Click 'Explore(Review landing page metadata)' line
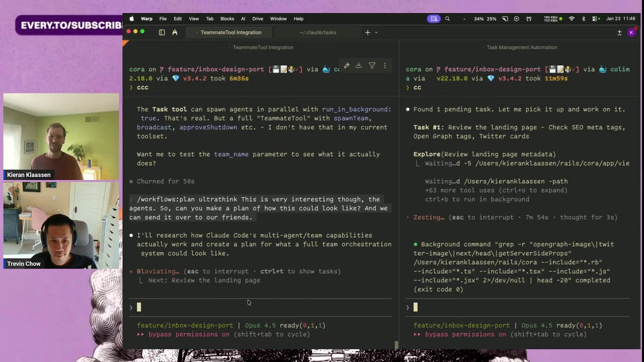Screen dimensions: 644x362 coord(485,154)
